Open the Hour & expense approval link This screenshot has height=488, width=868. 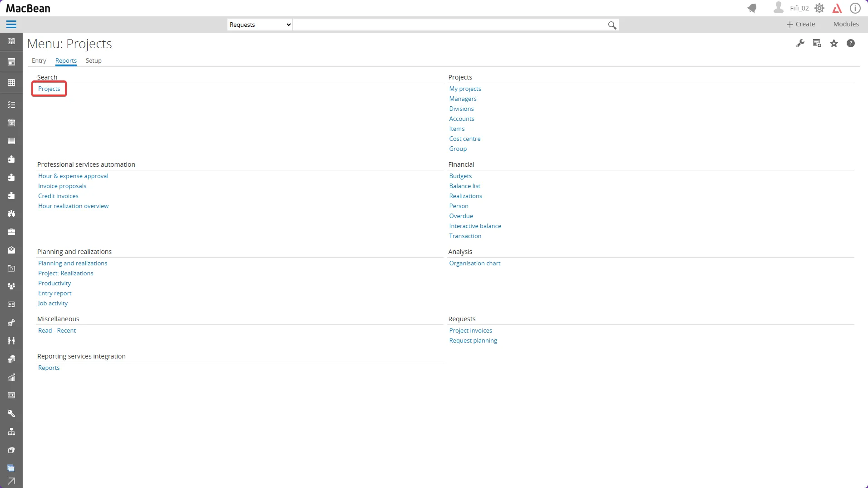click(73, 176)
